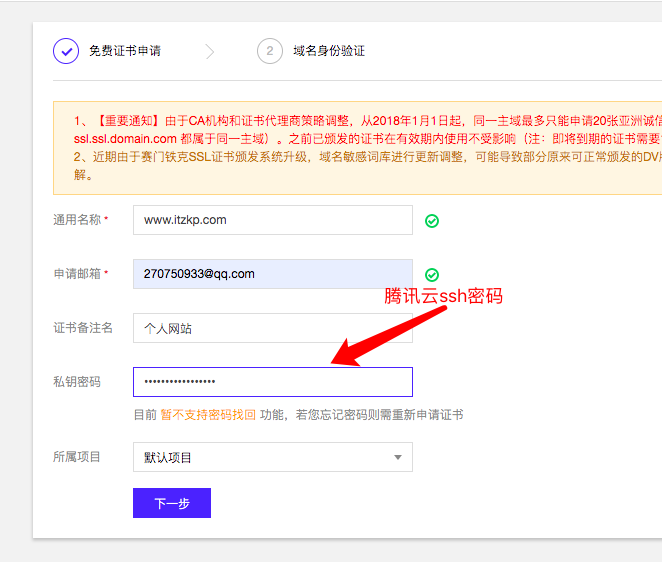
Task: Click the red 腾讯云ssh密码 annotation text
Action: click(x=443, y=297)
